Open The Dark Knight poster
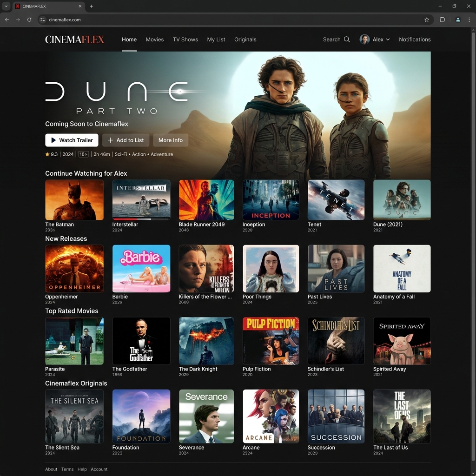The image size is (476, 476). [206, 341]
